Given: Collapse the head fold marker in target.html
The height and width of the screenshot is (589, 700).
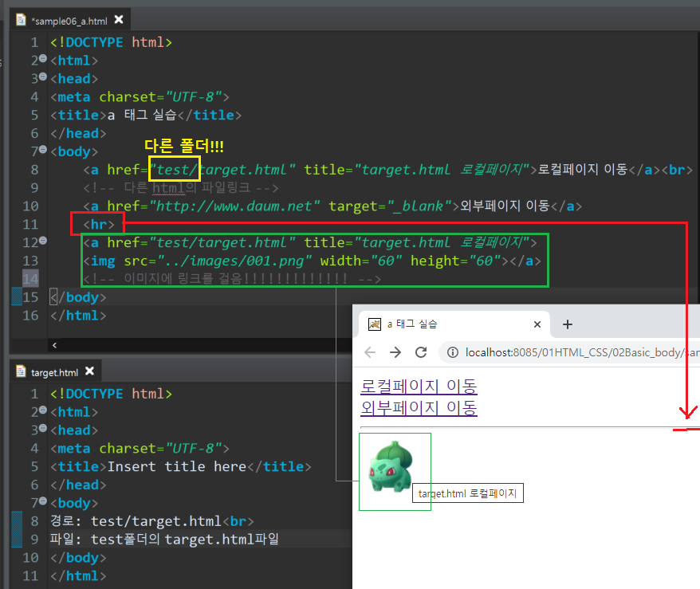Looking at the screenshot, I should pyautogui.click(x=43, y=428).
